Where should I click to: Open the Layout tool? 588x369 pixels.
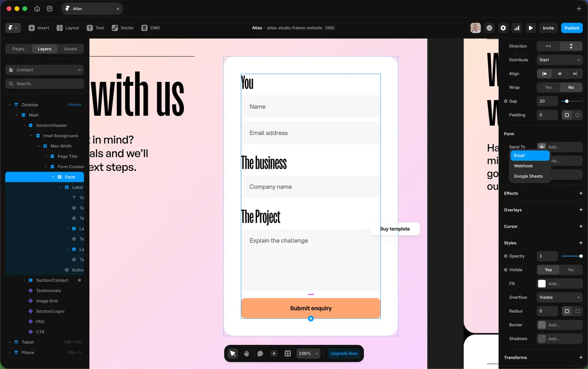[68, 28]
